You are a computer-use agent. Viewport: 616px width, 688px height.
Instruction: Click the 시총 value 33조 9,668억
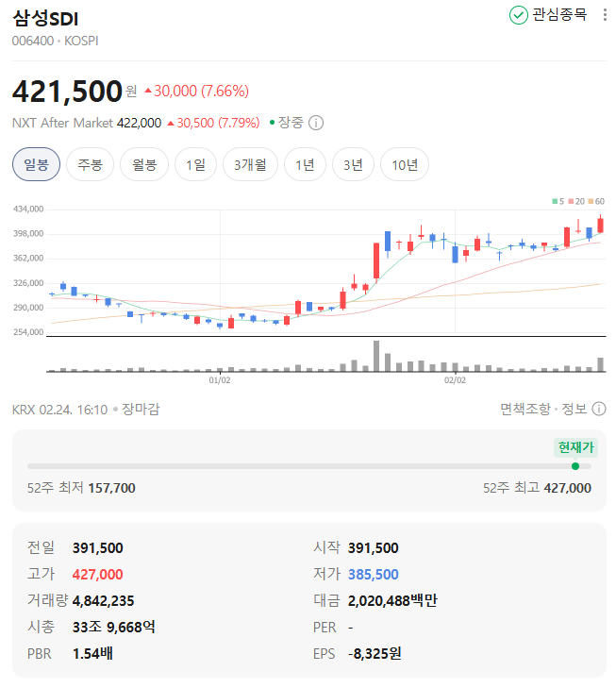[x=113, y=627]
